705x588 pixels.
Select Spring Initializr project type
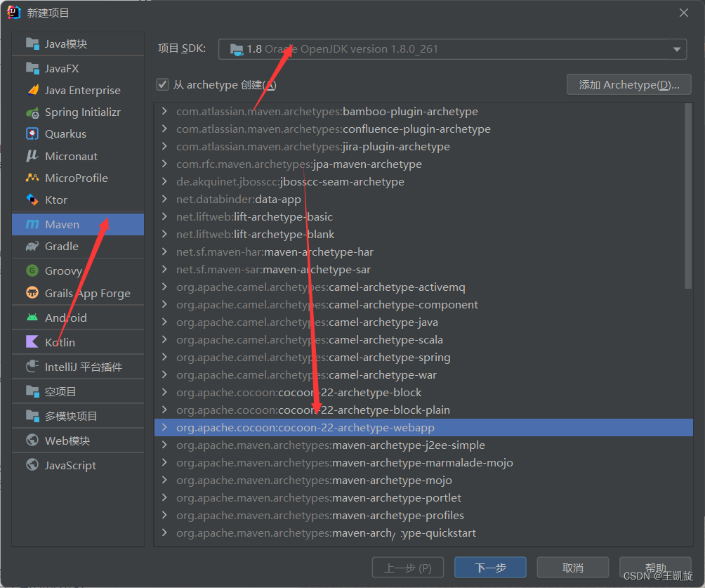pos(78,112)
